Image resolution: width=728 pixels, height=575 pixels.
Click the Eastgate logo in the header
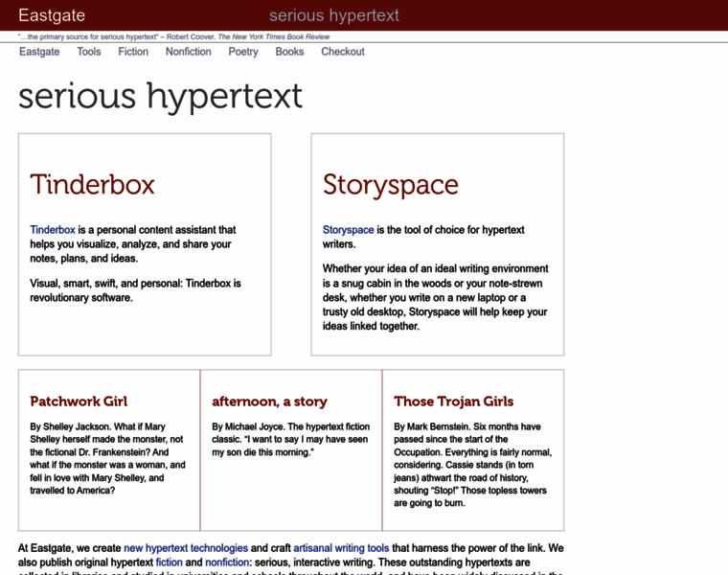pos(52,15)
